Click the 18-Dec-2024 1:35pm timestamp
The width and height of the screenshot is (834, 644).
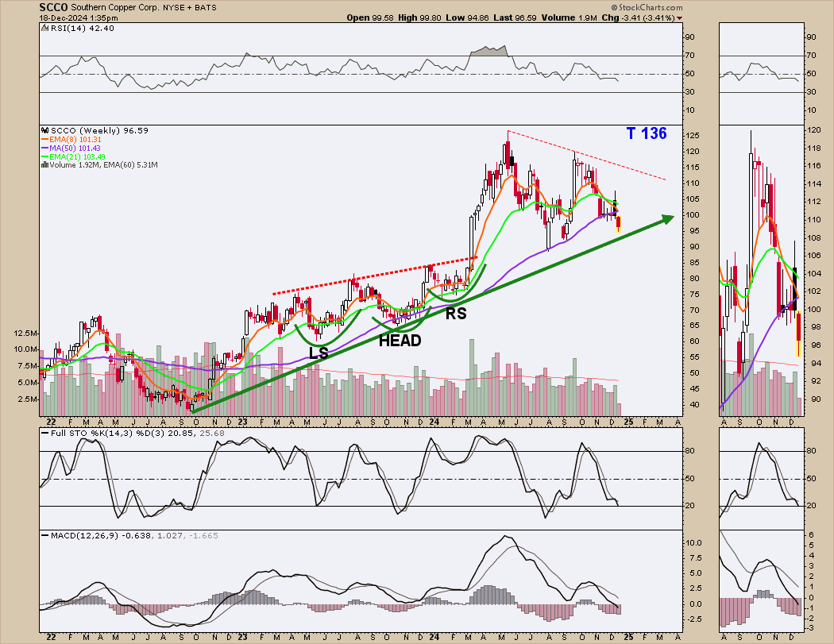point(79,18)
